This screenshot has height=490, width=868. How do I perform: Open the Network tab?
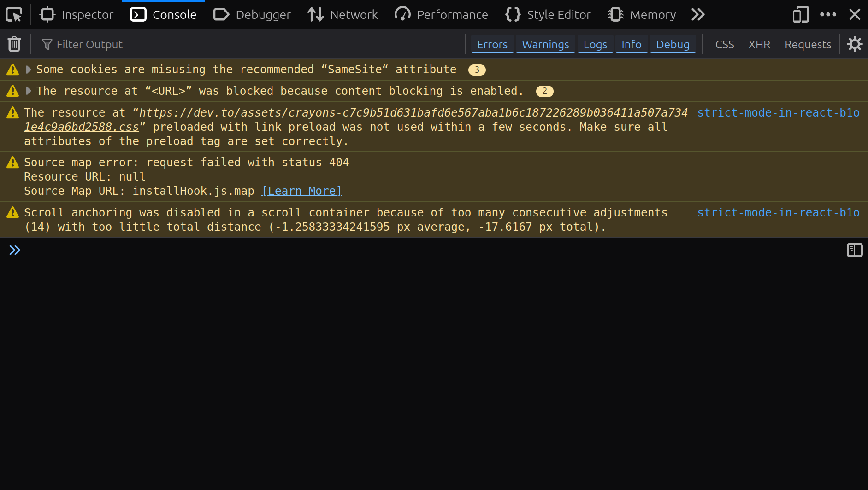342,15
